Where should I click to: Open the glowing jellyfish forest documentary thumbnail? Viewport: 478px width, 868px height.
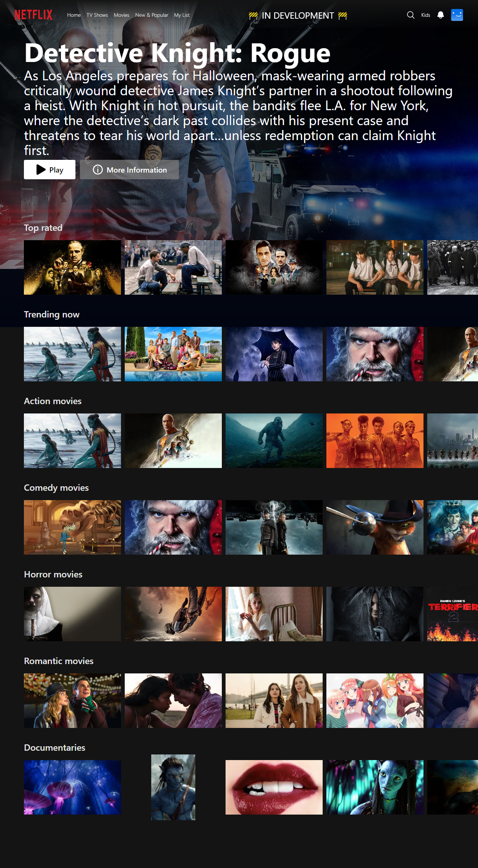click(72, 787)
